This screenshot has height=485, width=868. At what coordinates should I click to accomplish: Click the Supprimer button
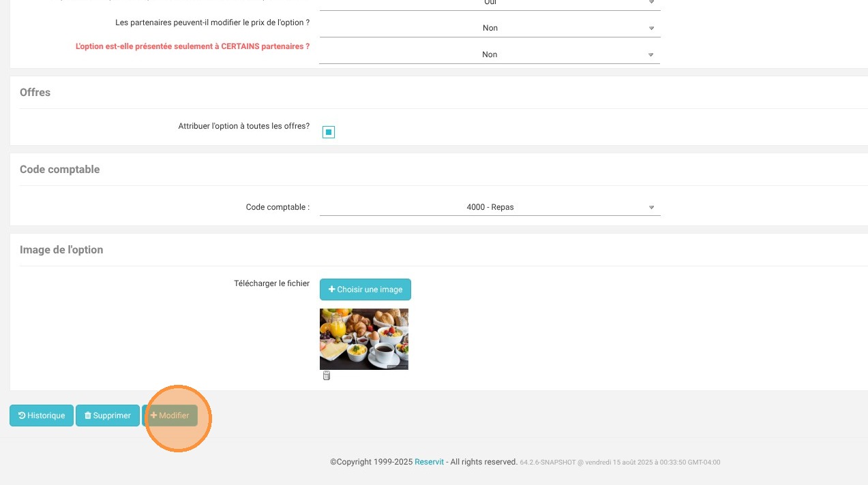[108, 416]
